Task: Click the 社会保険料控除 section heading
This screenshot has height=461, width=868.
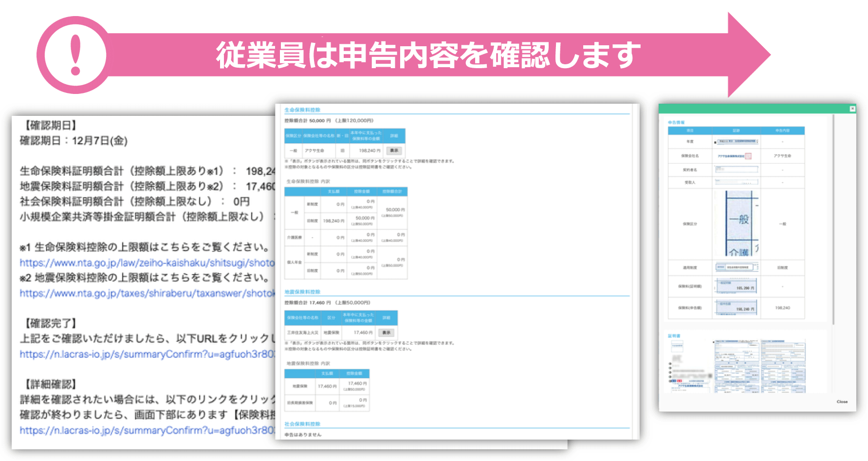Action: click(x=302, y=424)
